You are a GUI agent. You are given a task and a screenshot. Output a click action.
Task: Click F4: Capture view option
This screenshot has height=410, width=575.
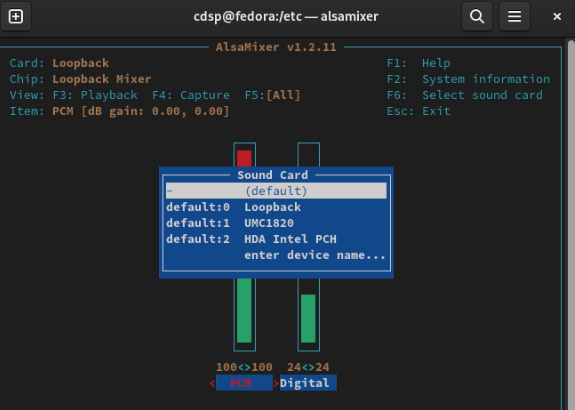(191, 95)
